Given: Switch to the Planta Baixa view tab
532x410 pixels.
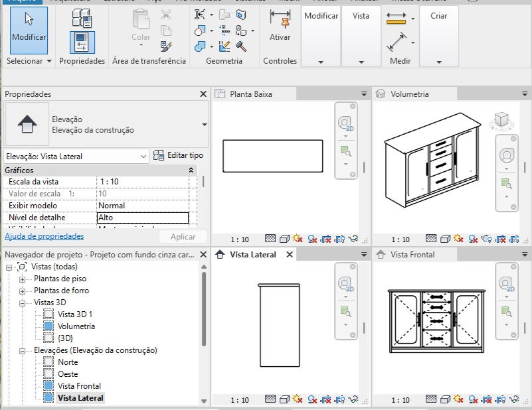Looking at the screenshot, I should (254, 94).
